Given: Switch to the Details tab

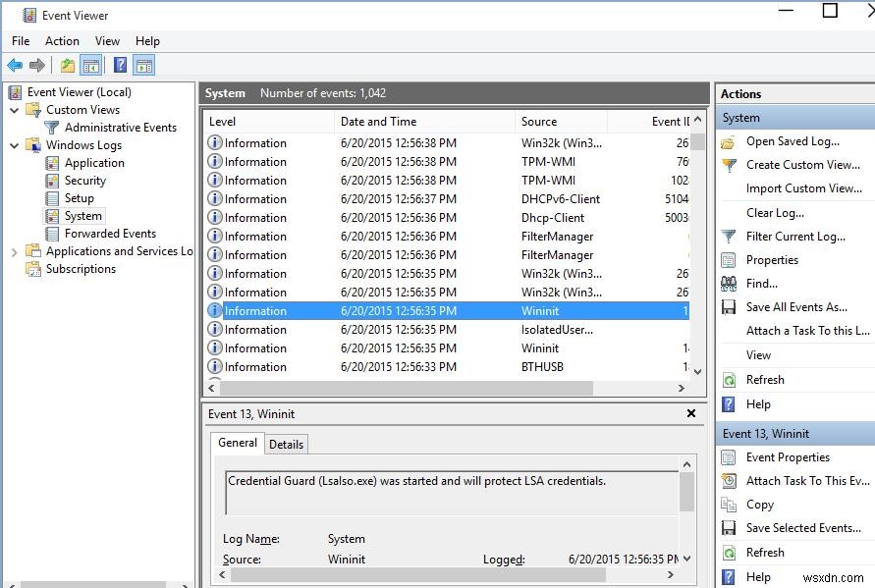Looking at the screenshot, I should 287,444.
